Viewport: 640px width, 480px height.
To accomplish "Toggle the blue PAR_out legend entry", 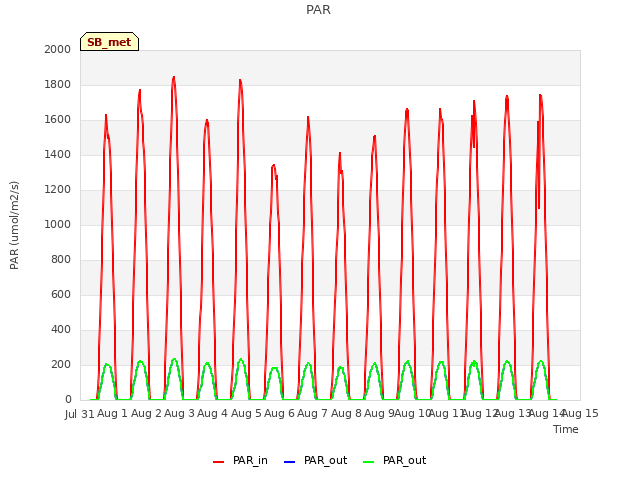I will click(315, 461).
